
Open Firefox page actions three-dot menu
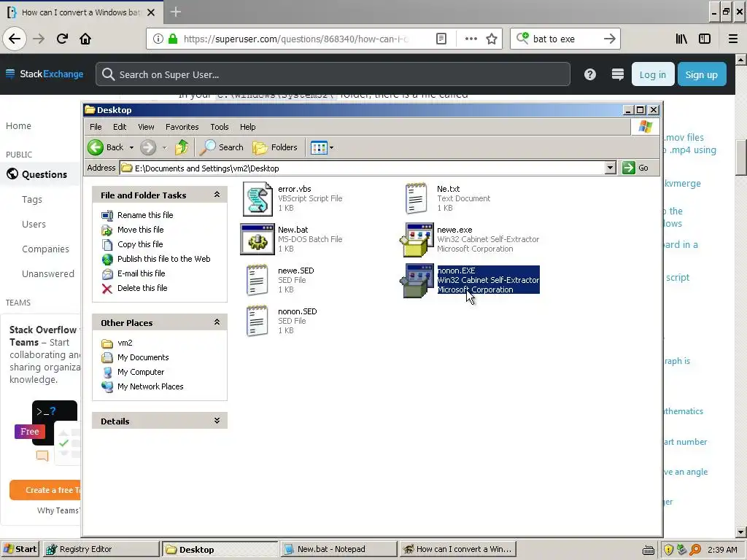(x=471, y=39)
